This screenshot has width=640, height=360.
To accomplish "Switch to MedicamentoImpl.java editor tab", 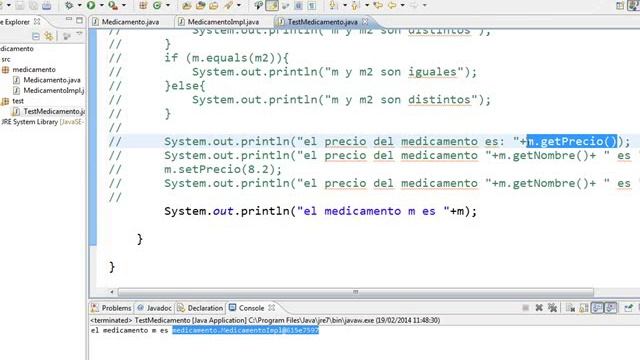I will click(x=223, y=22).
